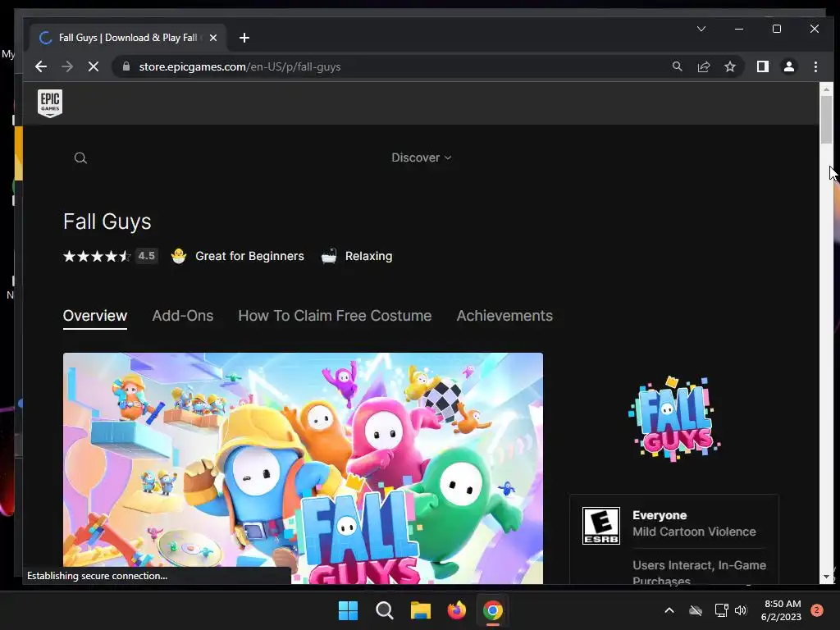Expand the Discover dropdown menu

tap(422, 157)
